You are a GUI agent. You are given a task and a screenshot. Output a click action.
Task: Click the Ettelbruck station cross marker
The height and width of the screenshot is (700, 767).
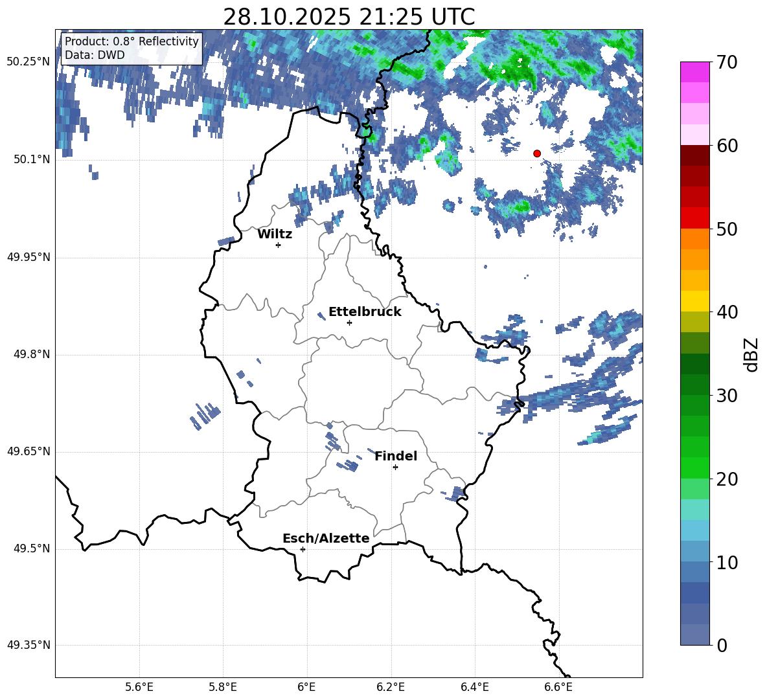349,322
